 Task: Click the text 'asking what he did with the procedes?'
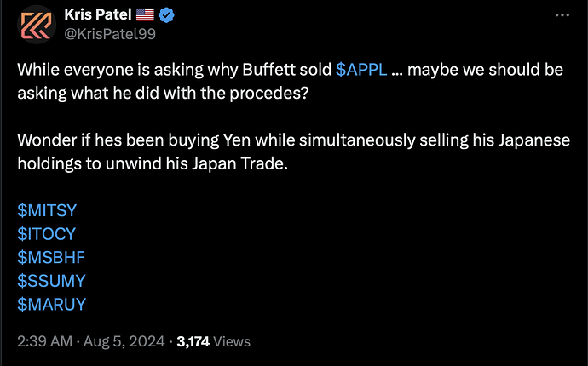click(x=163, y=94)
